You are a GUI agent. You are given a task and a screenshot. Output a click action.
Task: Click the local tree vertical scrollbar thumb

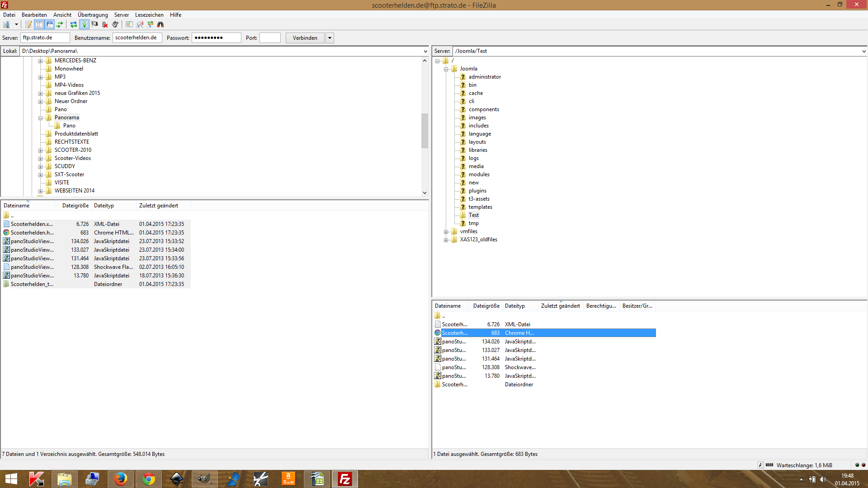[425, 131]
